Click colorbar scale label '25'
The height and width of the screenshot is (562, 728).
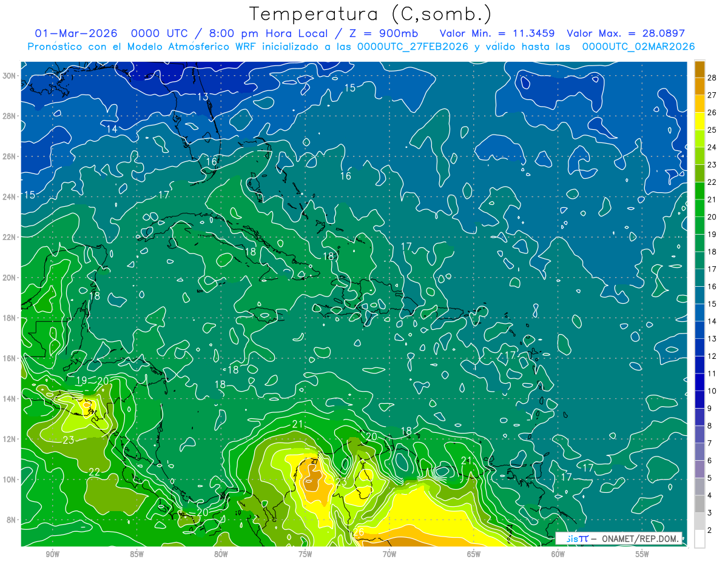click(712, 130)
